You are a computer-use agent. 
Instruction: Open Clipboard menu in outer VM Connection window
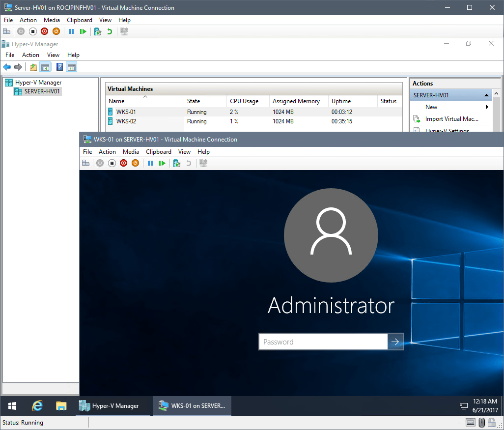(x=80, y=20)
